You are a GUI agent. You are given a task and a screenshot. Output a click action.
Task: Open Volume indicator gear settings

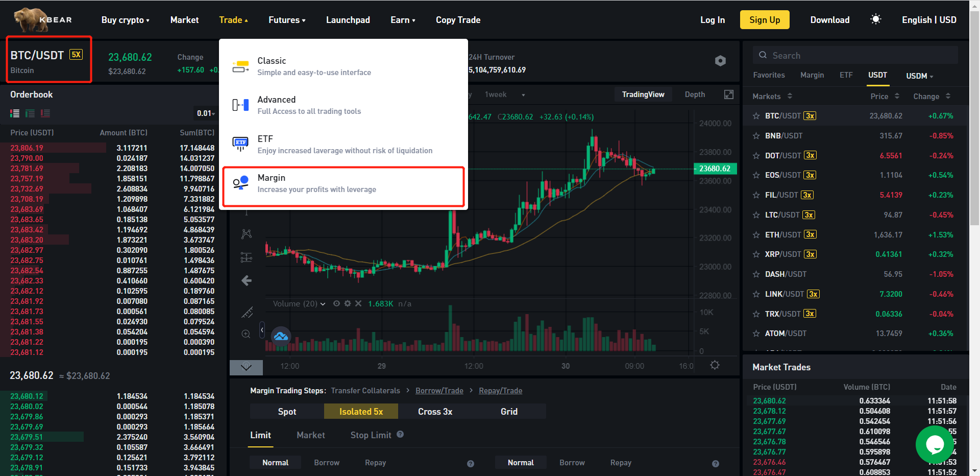pos(348,303)
